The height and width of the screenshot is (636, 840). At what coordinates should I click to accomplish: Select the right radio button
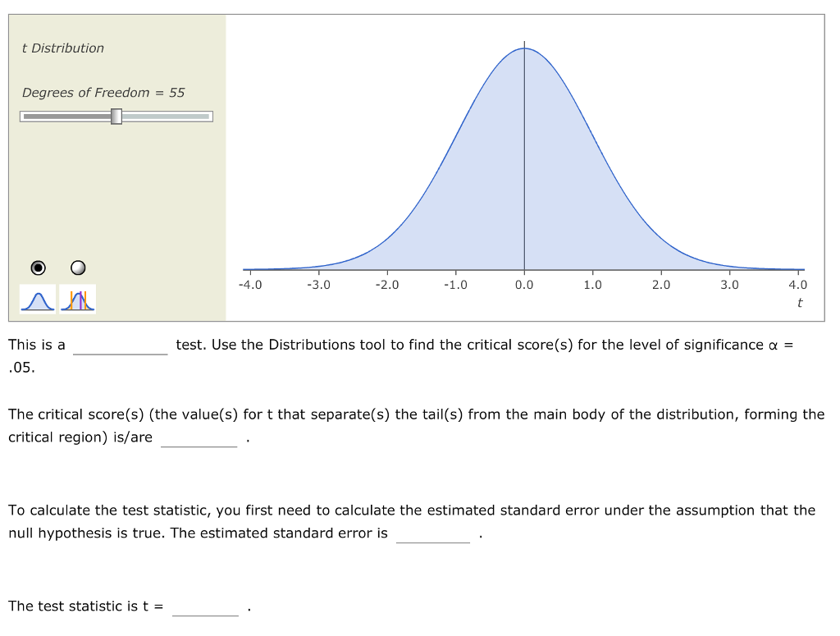point(78,267)
